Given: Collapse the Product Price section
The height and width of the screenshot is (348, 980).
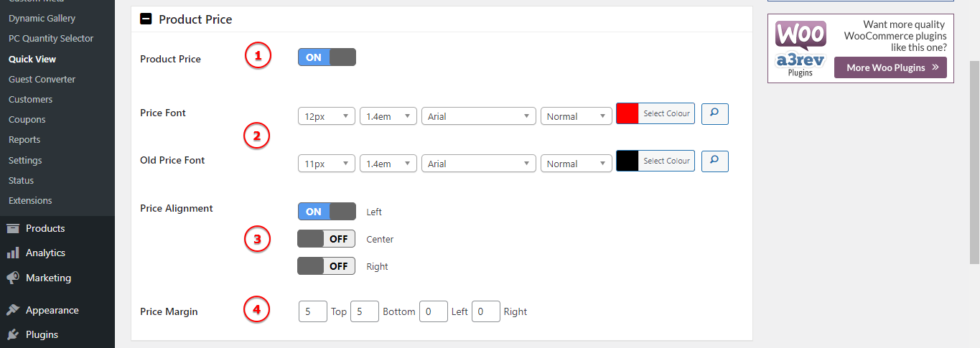Looking at the screenshot, I should tap(146, 19).
